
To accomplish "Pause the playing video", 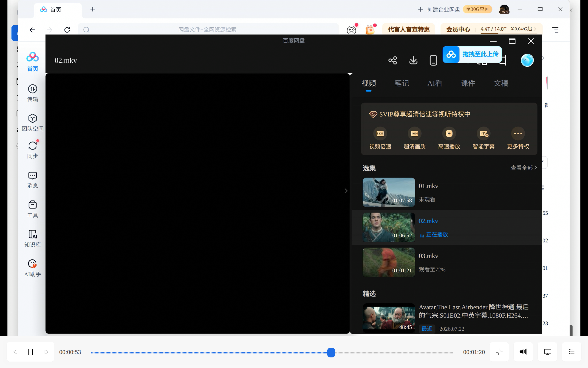I will (x=31, y=352).
